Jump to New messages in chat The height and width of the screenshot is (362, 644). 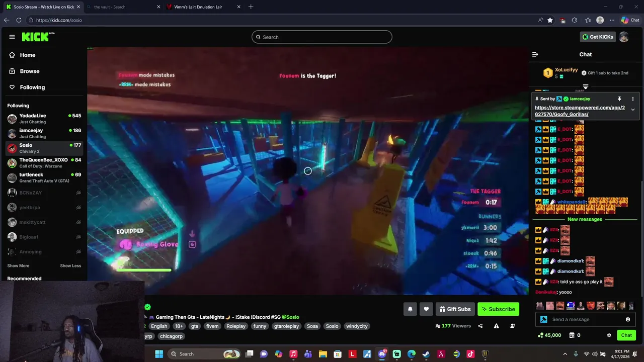(x=585, y=219)
